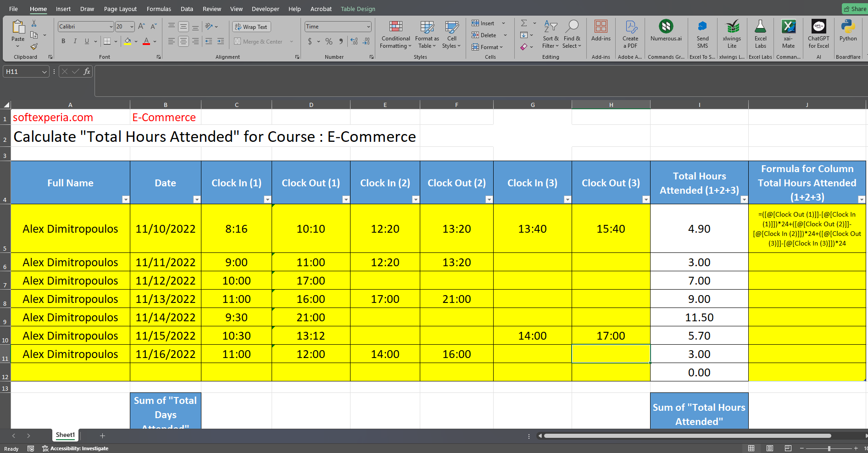Open the Table Design tab
Viewport: 868px width, 453px height.
tap(357, 9)
